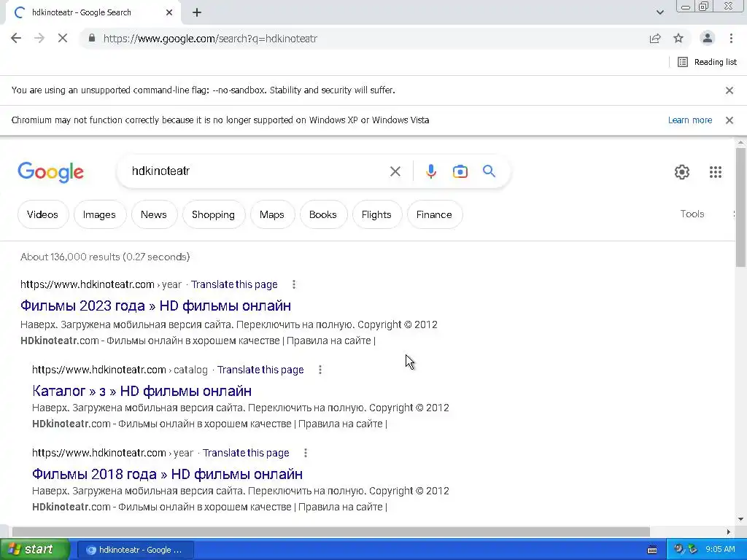The width and height of the screenshot is (747, 560).
Task: Open Google settings gear
Action: [682, 172]
